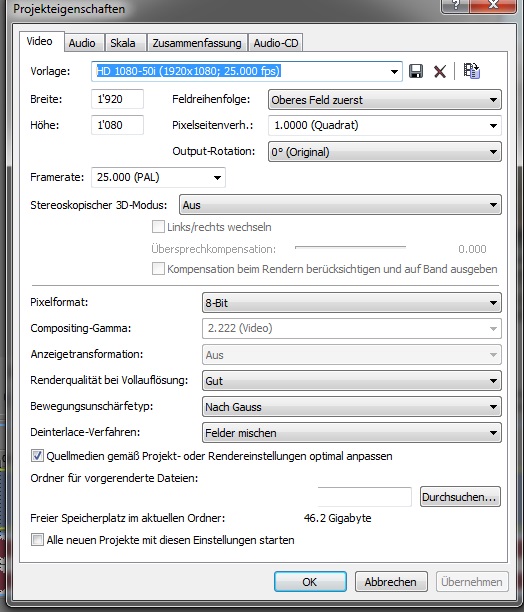The width and height of the screenshot is (524, 612).
Task: Close the Projekteigenschaften dialog
Action: pos(493,5)
